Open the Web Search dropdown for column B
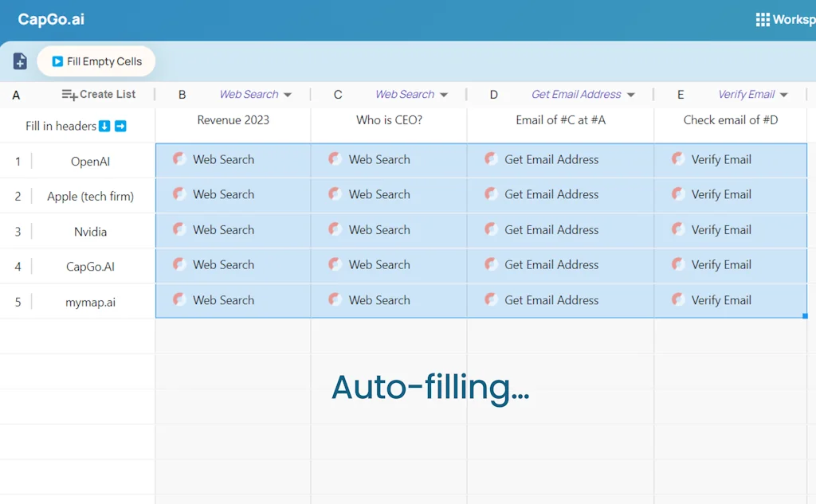Viewport: 816px width, 504px height. [287, 94]
